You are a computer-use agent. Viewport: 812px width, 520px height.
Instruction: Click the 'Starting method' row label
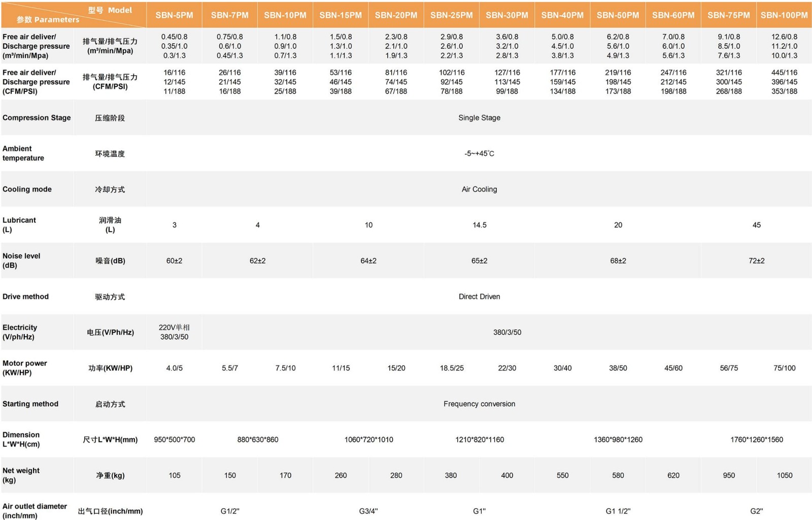coord(30,404)
